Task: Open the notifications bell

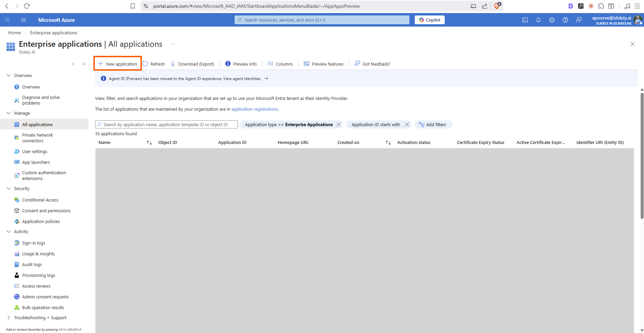Action: 538,20
